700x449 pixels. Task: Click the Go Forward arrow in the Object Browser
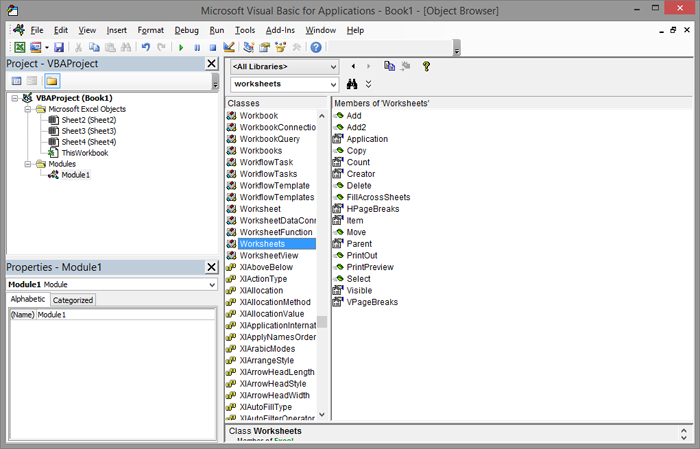pos(369,67)
